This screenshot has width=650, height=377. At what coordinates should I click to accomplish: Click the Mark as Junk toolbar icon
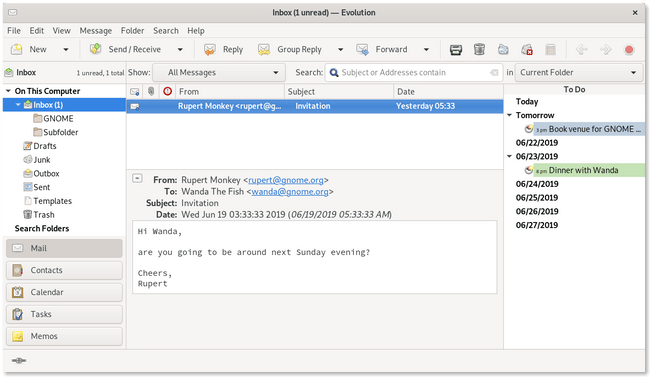click(503, 49)
